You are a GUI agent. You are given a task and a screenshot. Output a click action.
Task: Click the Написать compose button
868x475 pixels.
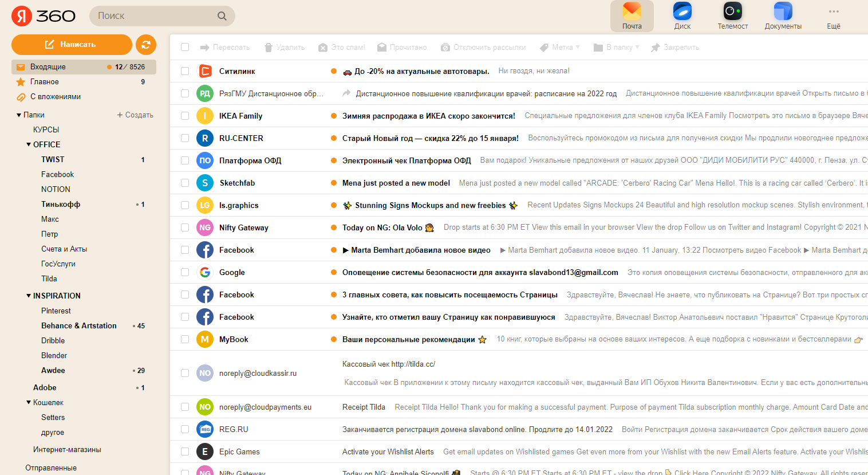72,45
